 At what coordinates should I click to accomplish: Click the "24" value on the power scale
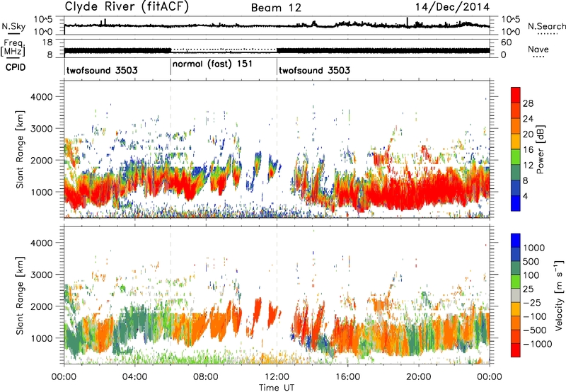tap(528, 119)
